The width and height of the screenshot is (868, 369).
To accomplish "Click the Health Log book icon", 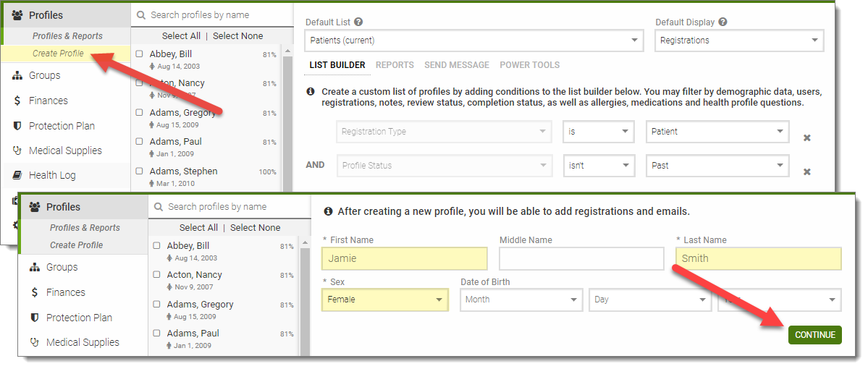I will coord(16,175).
